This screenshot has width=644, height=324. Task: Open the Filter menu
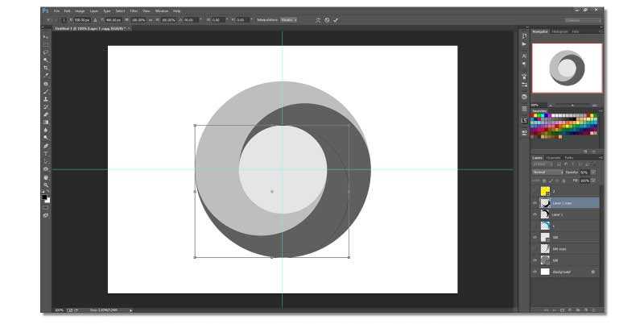[134, 10]
